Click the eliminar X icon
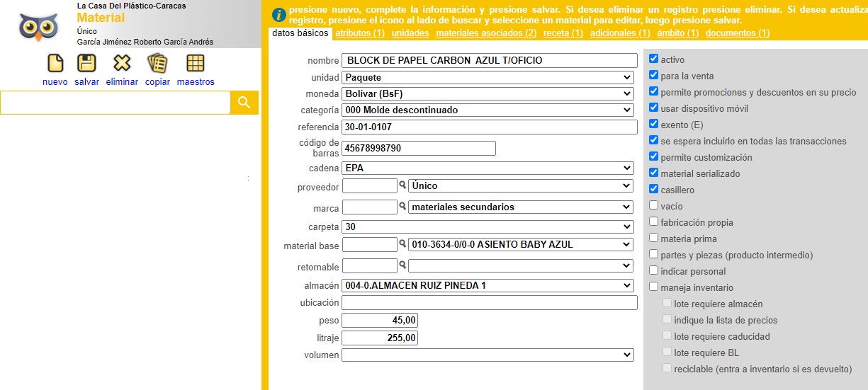 point(122,63)
